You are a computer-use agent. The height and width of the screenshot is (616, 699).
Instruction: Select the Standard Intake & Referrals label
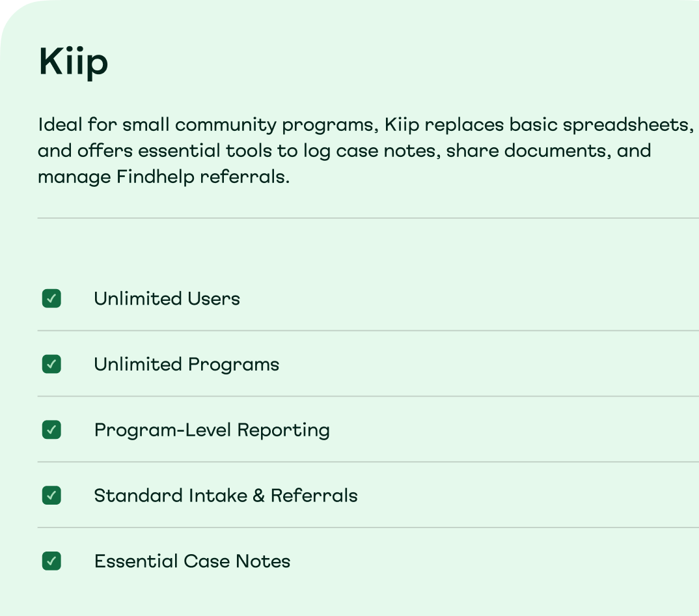tap(226, 496)
